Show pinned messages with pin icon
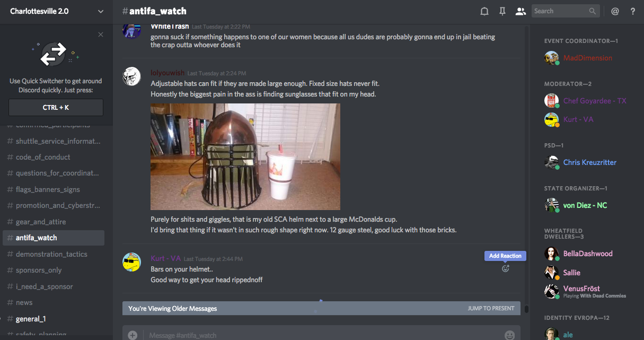Image resolution: width=644 pixels, height=340 pixels. point(502,11)
